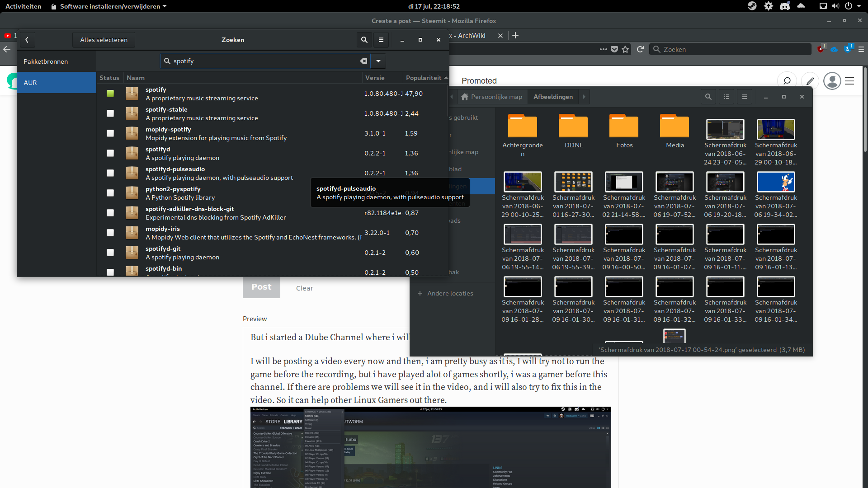Toggle list view in the file manager
This screenshot has width=868, height=488.
tap(726, 97)
